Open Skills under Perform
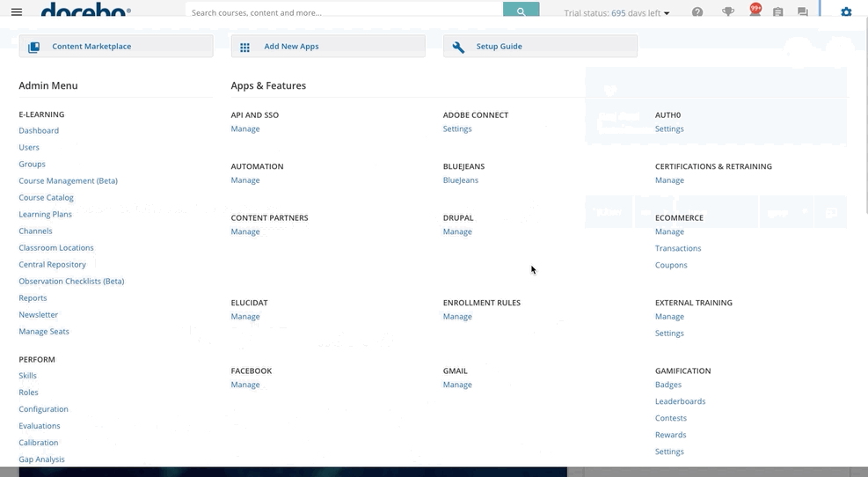 [27, 376]
